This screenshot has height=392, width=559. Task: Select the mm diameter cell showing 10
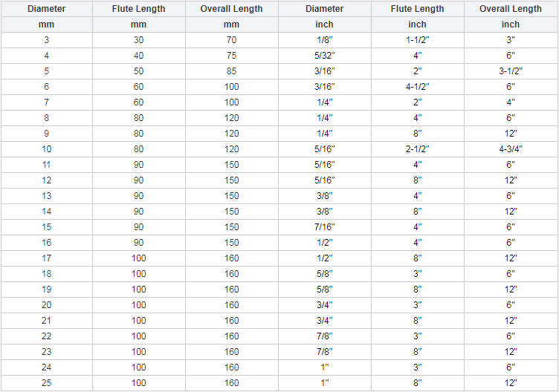(x=46, y=148)
